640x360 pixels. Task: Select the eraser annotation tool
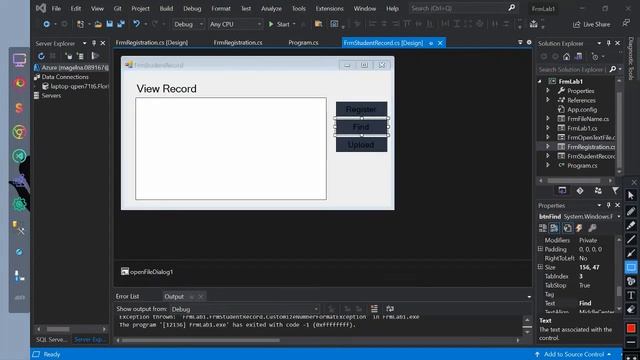click(x=631, y=309)
